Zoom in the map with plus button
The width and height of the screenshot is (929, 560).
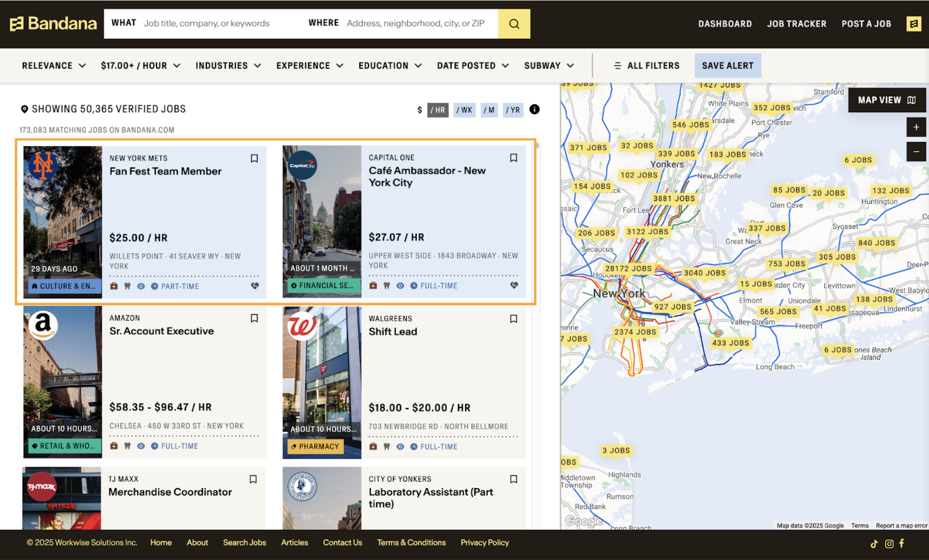click(916, 127)
